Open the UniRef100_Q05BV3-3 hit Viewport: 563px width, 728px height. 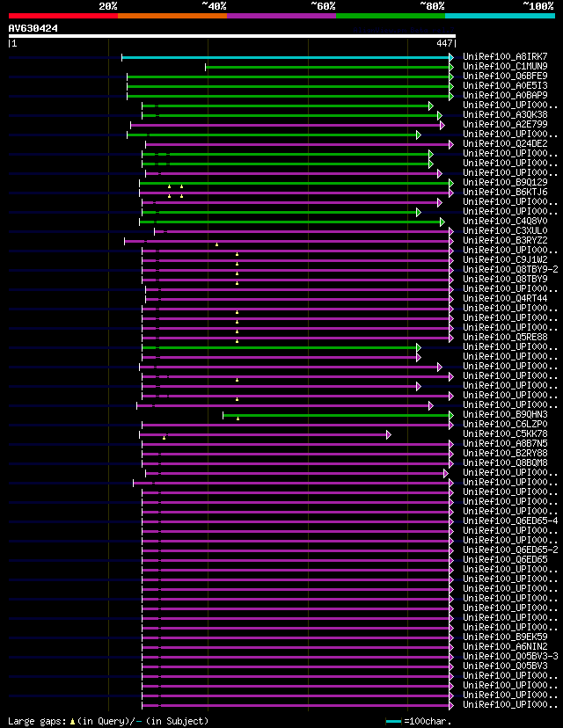(510, 657)
